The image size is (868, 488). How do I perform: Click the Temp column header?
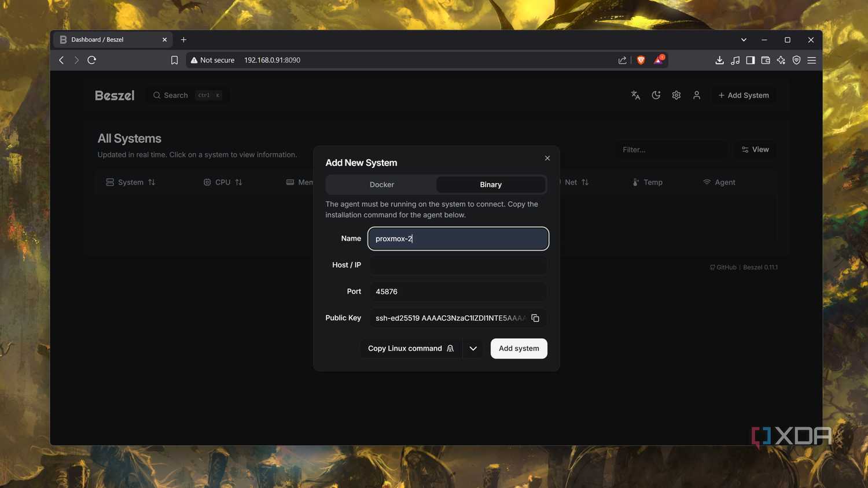(x=648, y=182)
